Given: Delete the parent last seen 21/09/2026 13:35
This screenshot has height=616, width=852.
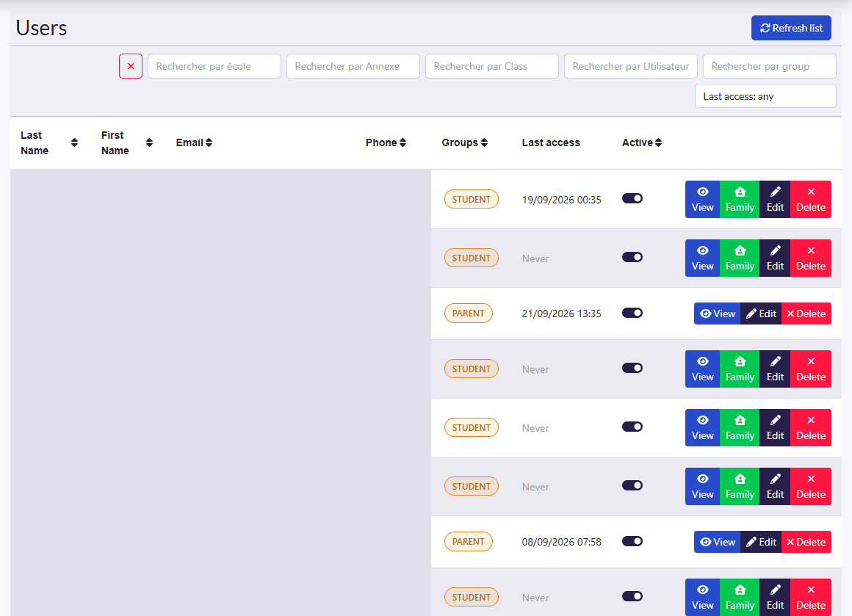Looking at the screenshot, I should coord(806,314).
